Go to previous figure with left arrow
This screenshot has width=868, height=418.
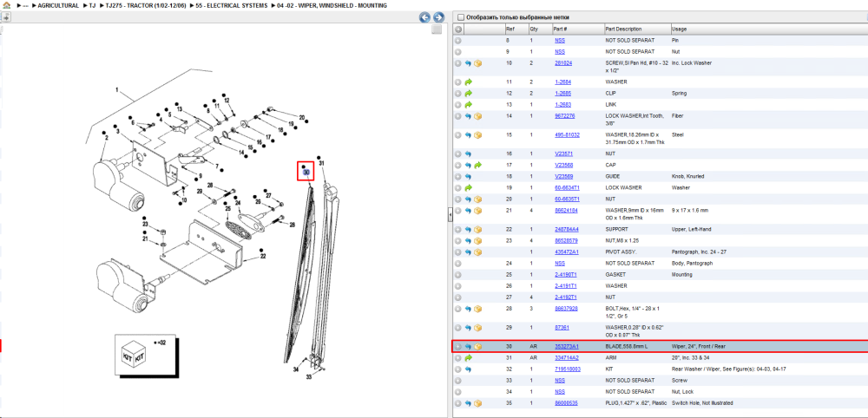click(425, 17)
